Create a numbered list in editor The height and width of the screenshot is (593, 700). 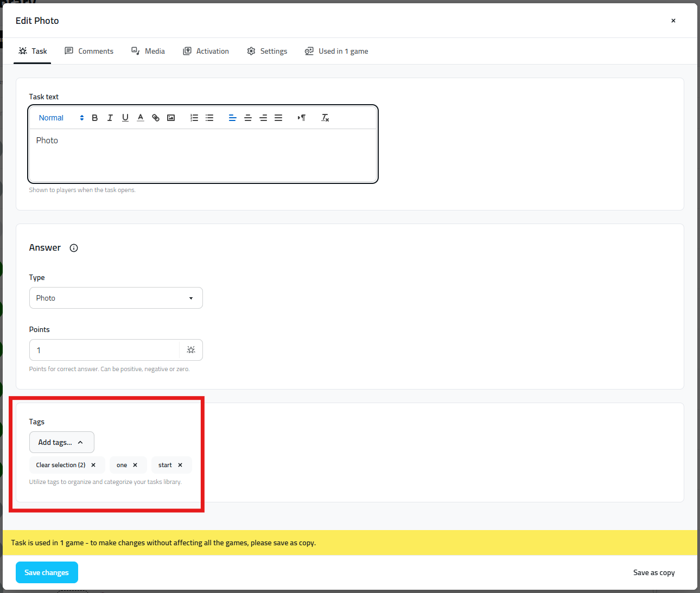point(194,118)
